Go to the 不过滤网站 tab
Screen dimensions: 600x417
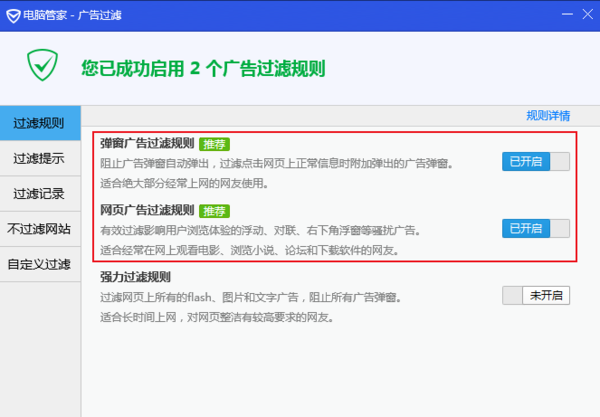(x=40, y=229)
